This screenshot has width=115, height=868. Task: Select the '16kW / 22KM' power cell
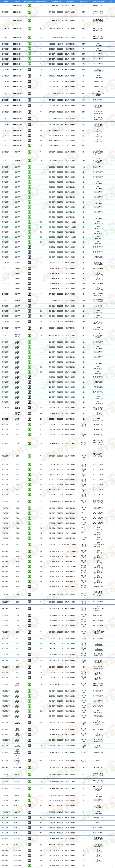[70, 145]
